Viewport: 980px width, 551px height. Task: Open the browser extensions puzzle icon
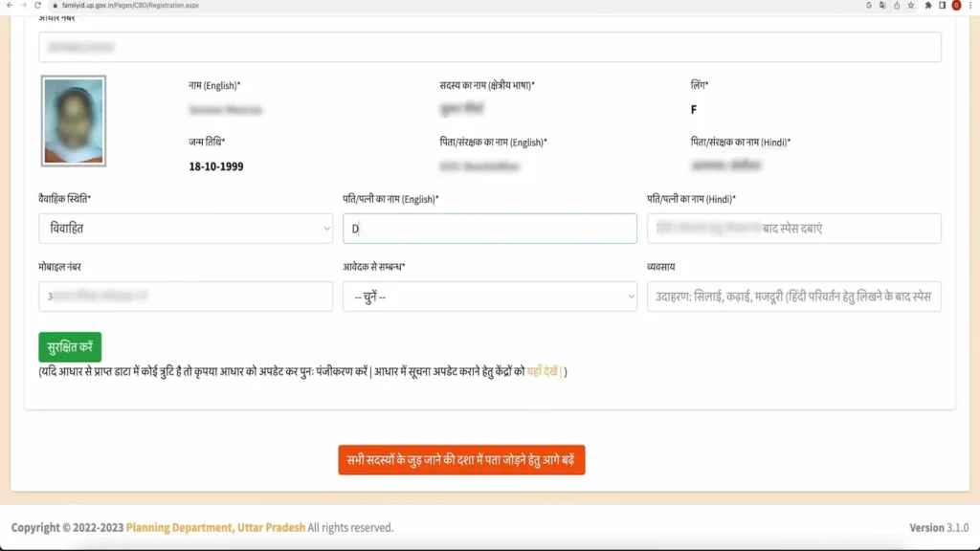(x=928, y=5)
